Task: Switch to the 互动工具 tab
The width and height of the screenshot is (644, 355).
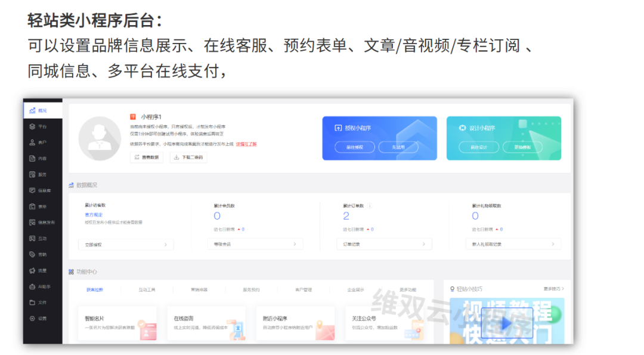Action: (147, 290)
